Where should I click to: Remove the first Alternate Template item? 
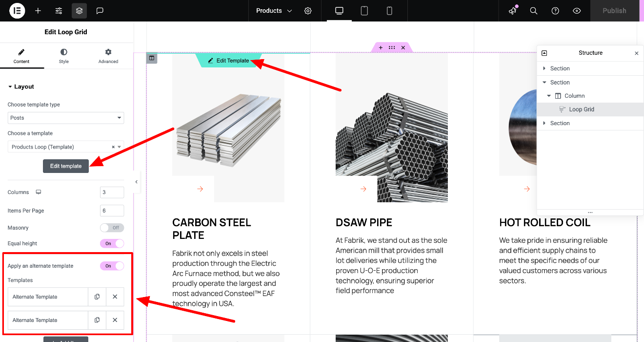(115, 297)
